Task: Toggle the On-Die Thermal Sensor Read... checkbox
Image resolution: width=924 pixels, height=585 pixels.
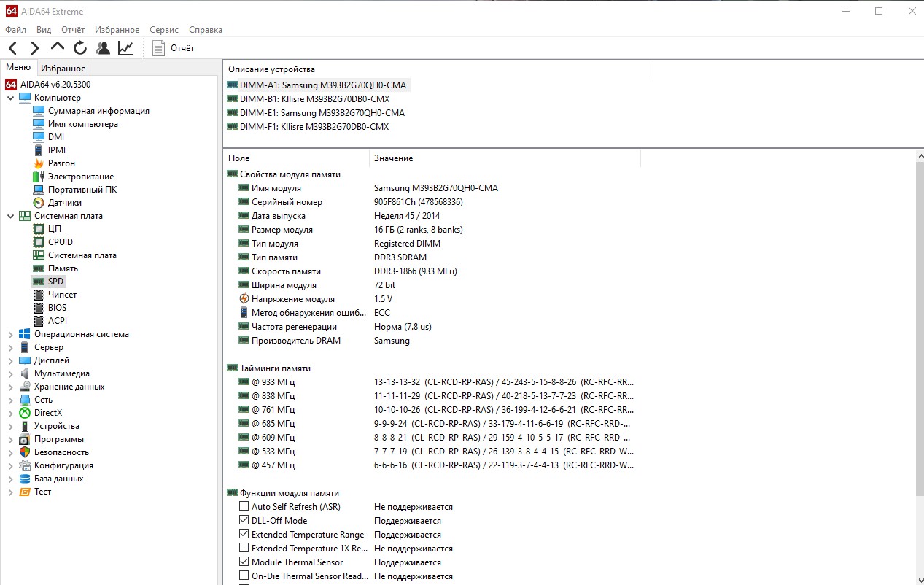Action: click(x=244, y=576)
